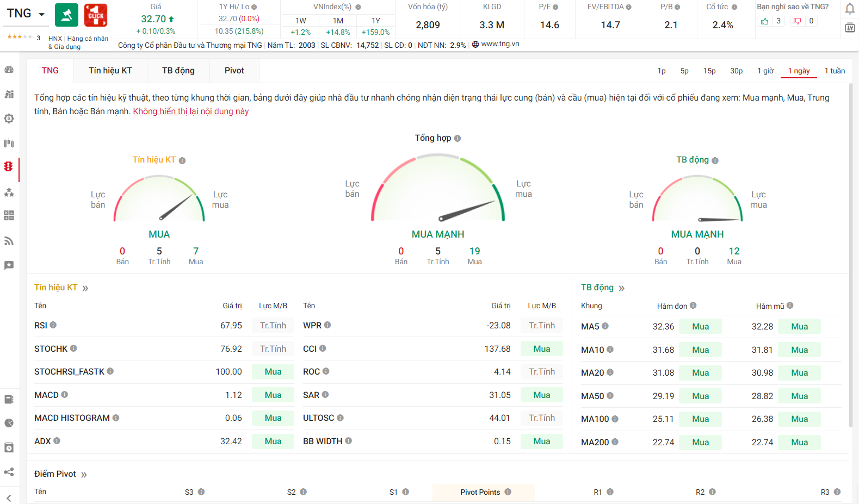859x504 pixels.
Task: Collapse the left sidebar with chevron
Action: 9,498
